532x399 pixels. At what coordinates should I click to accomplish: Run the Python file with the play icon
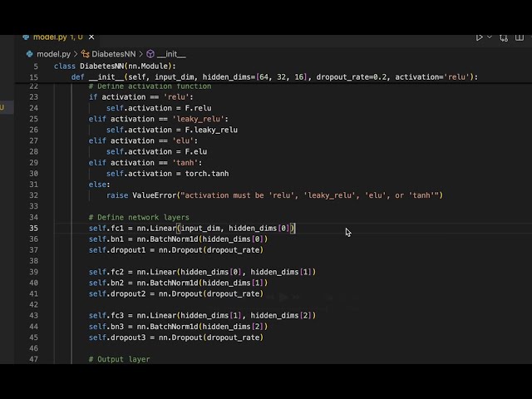tap(479, 37)
